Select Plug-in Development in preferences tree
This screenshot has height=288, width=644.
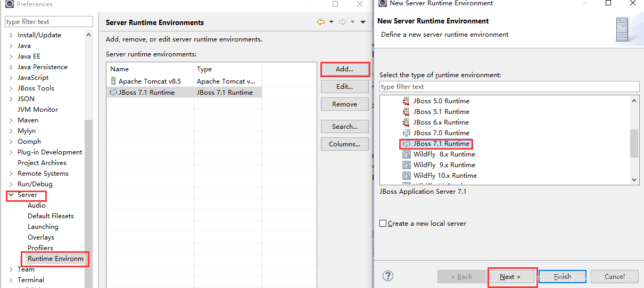click(50, 152)
